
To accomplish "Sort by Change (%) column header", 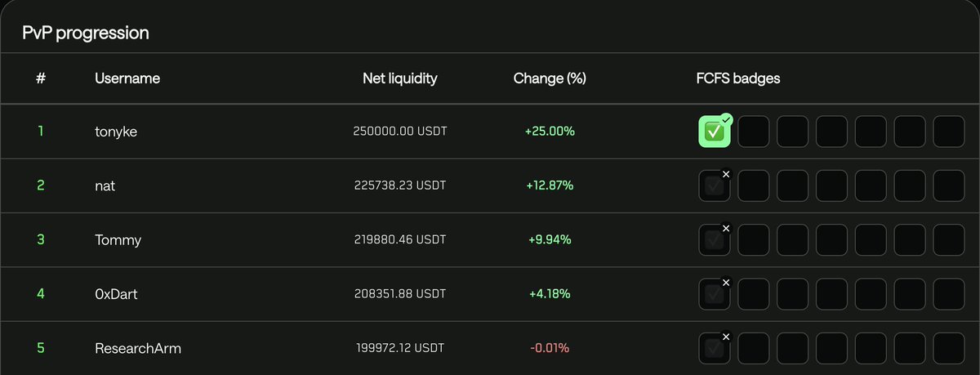I will click(550, 78).
